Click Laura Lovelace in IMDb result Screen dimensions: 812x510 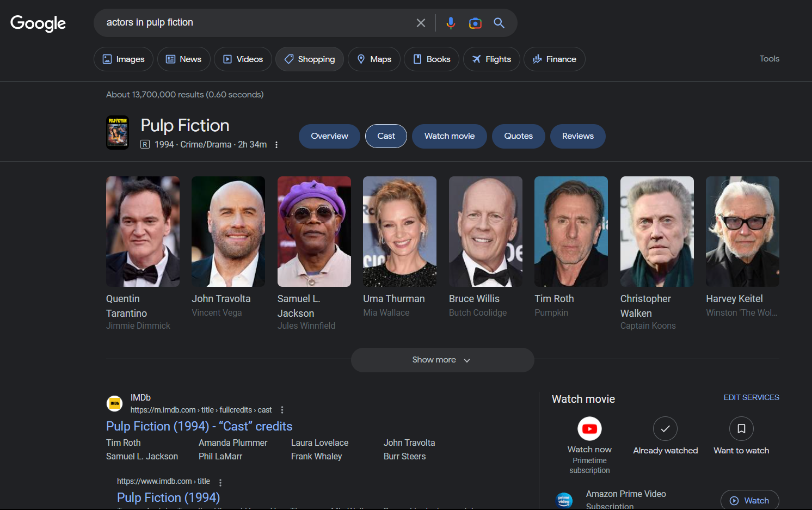click(319, 443)
